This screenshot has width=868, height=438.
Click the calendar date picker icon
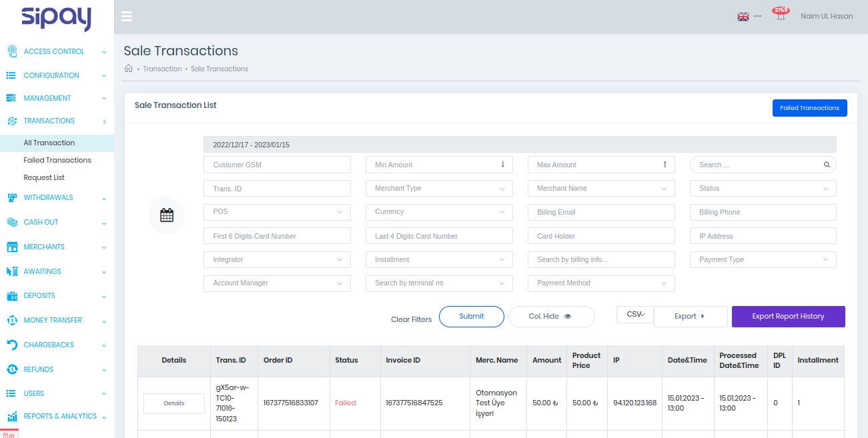tap(166, 215)
